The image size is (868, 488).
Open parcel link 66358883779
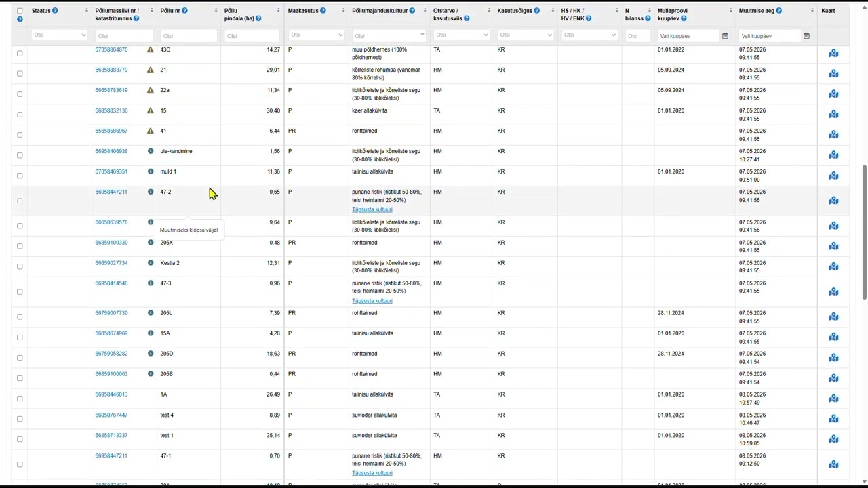tap(111, 70)
